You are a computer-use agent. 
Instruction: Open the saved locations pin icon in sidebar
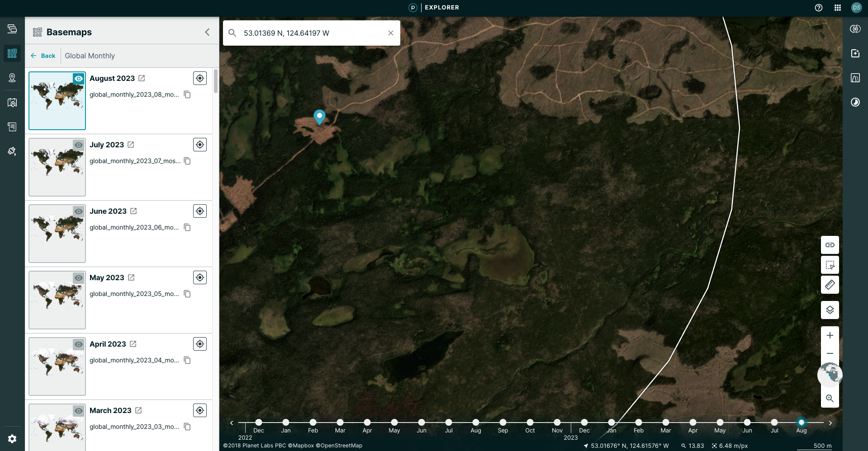click(x=12, y=78)
